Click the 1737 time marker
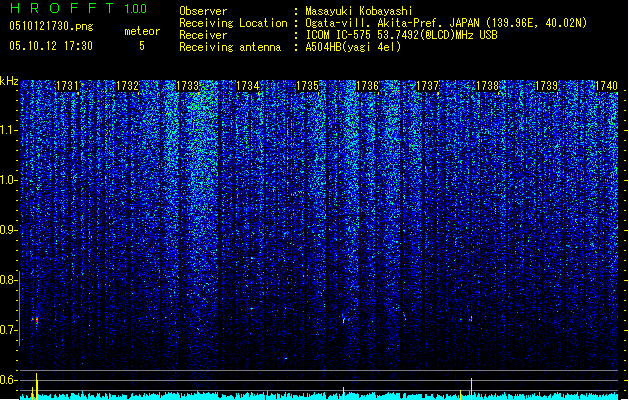Viewport: 629px width, 400px height. [428, 86]
